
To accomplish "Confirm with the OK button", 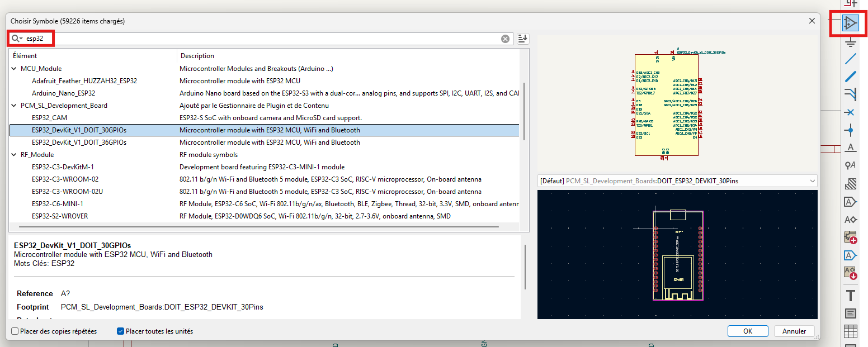I will [748, 331].
